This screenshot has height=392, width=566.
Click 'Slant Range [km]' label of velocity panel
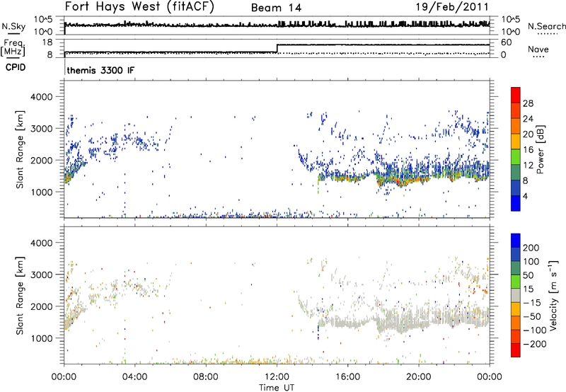coord(21,295)
